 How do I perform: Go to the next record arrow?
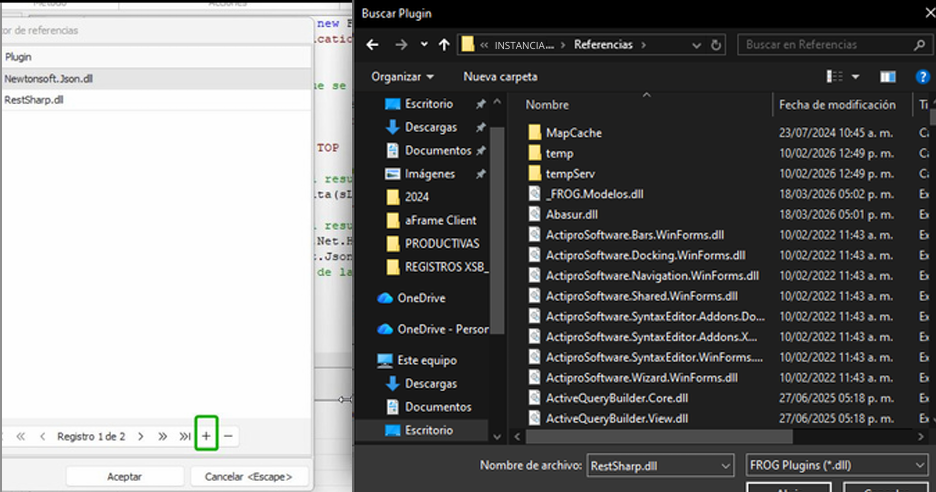140,436
